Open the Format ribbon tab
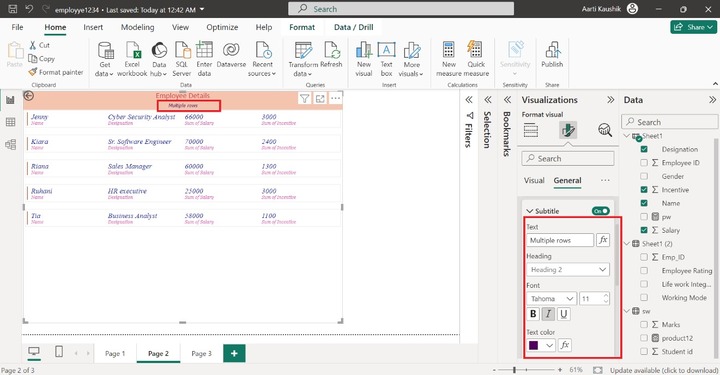Image resolution: width=720 pixels, height=375 pixels. [302, 27]
